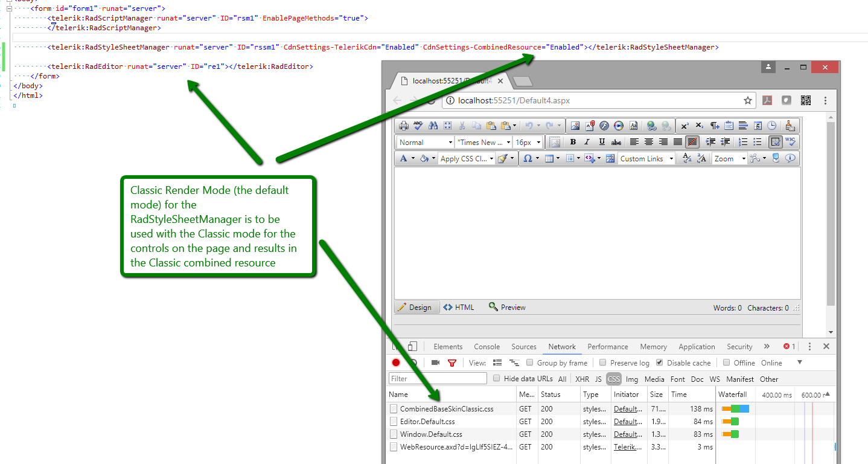The image size is (868, 464).
Task: Switch to large request rows view
Action: point(497,362)
